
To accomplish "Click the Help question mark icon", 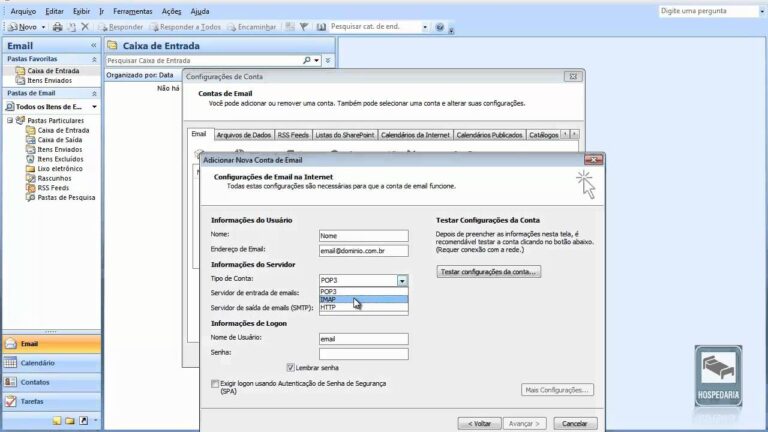I will [x=440, y=27].
